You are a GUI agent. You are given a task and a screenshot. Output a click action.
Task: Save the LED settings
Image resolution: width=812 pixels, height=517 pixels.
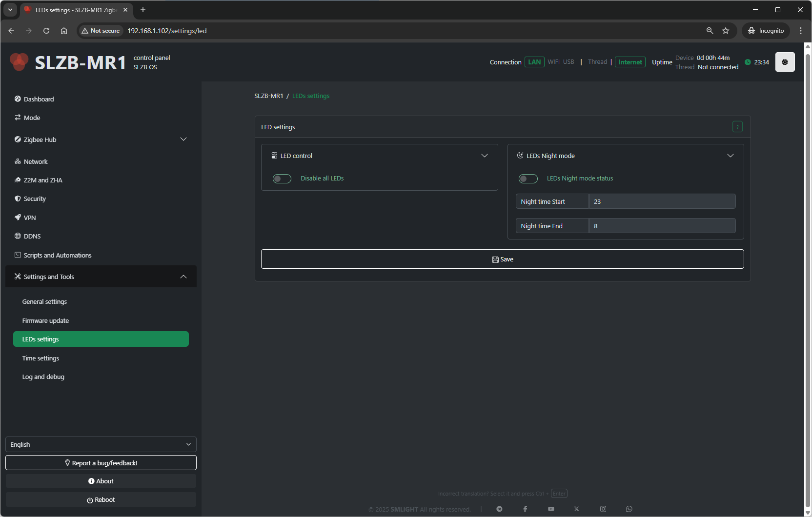pyautogui.click(x=502, y=259)
